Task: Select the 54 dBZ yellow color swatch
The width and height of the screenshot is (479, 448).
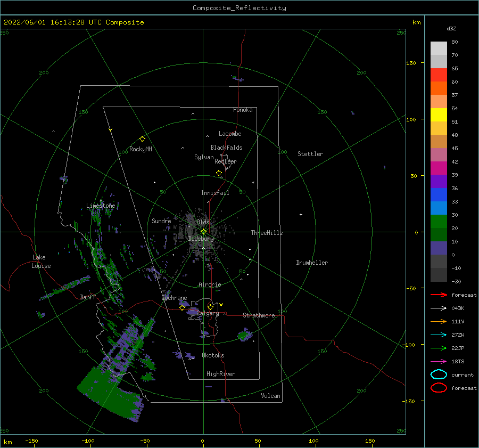Action: 439,115
